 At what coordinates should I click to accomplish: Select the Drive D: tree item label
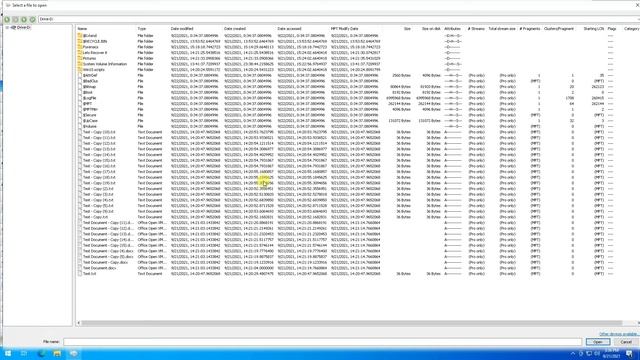point(24,27)
